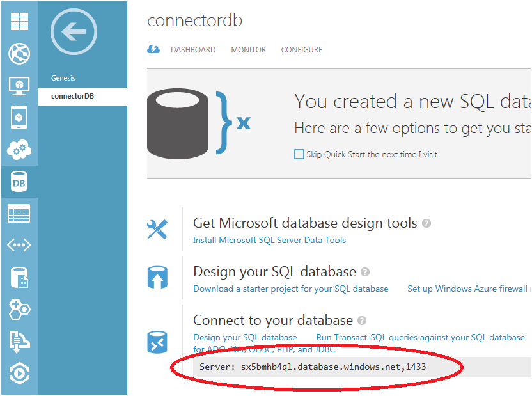Image resolution: width=532 pixels, height=396 pixels.
Task: Select Genesis in the database list
Action: pyautogui.click(x=63, y=78)
